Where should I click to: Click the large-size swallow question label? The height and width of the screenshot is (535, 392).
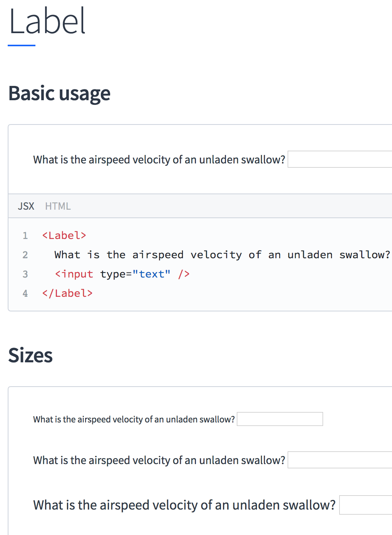[x=184, y=505]
